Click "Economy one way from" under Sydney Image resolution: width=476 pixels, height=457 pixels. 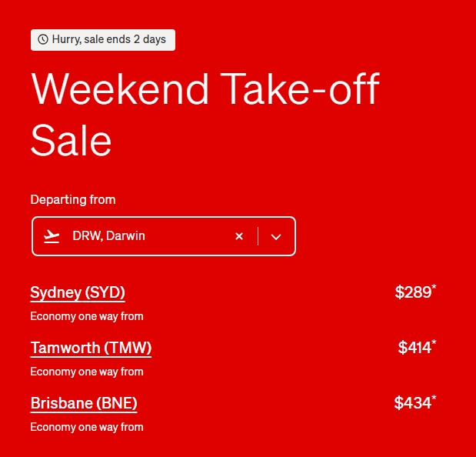(87, 316)
